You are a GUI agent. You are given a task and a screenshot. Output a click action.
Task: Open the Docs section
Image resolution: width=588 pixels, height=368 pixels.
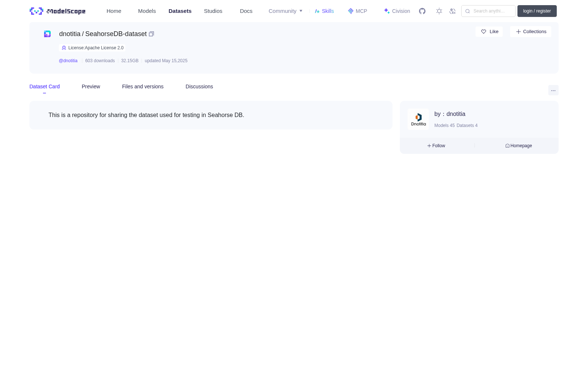tap(246, 11)
